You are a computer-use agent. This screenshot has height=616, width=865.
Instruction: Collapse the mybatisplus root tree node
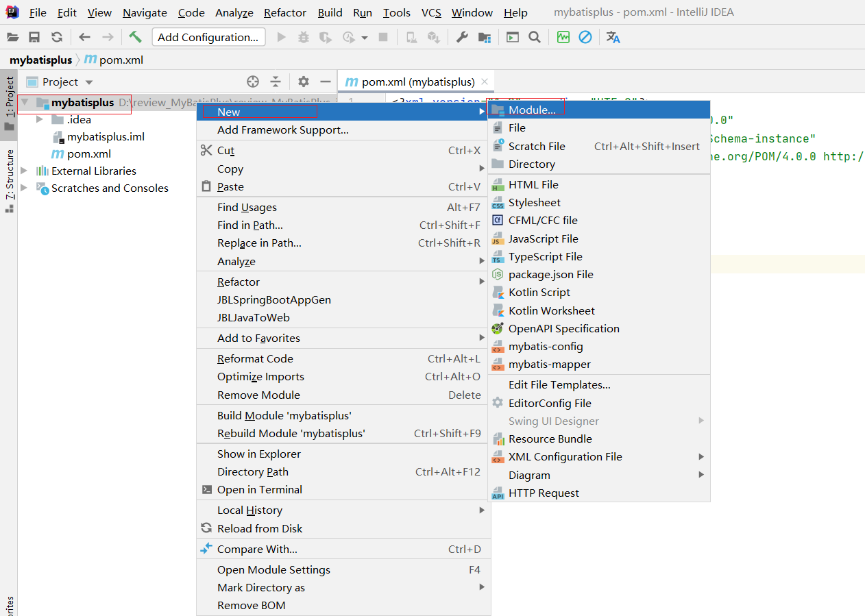coord(25,103)
